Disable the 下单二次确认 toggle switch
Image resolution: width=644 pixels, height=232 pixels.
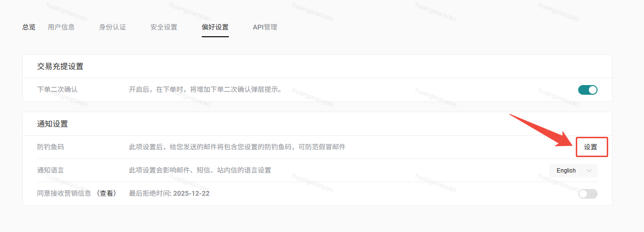[587, 90]
